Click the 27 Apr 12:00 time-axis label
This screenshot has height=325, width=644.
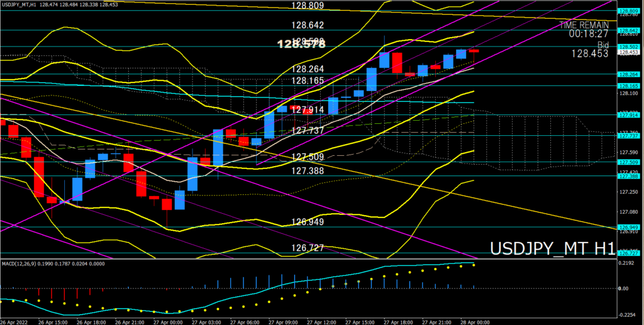[x=320, y=322]
